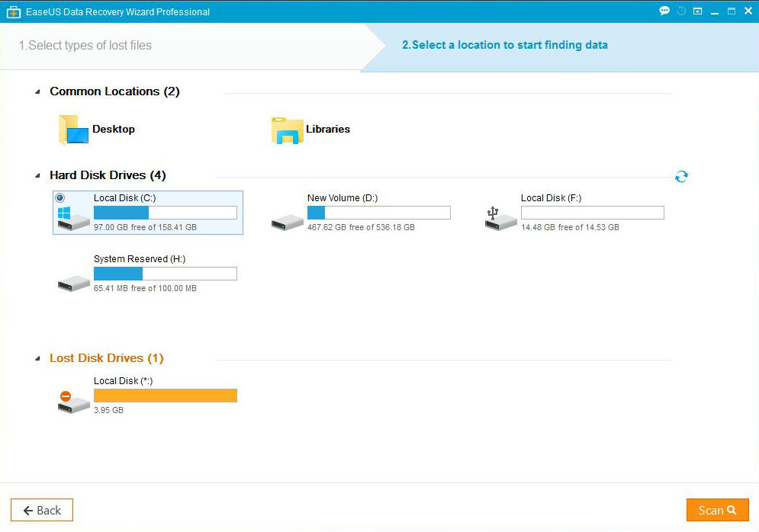759x532 pixels.
Task: Click step 2 Select a location tab
Action: coord(504,45)
